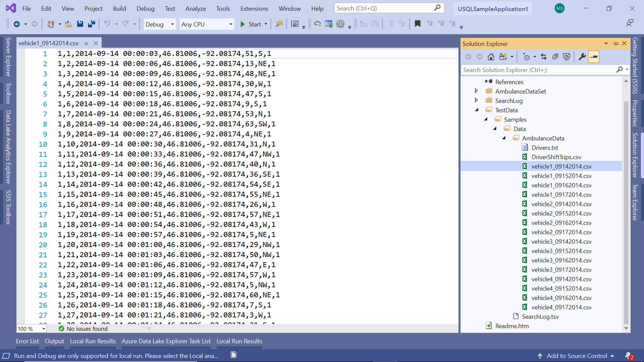Click Sync with Active Document arrows icon
The height and width of the screenshot is (362, 644).
coord(544,57)
